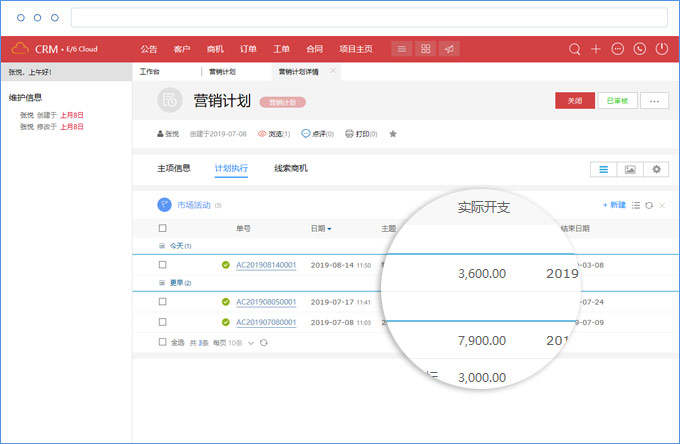Open the 每页10条 page-size dropdown
This screenshot has height=444, width=680.
pyautogui.click(x=251, y=342)
